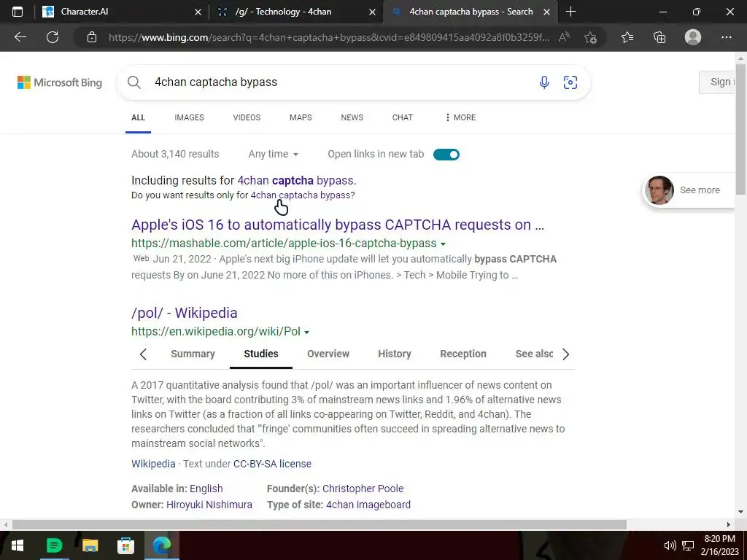Viewport: 747px width, 560px height.
Task: Open the Any time filter dropdown
Action: (273, 155)
